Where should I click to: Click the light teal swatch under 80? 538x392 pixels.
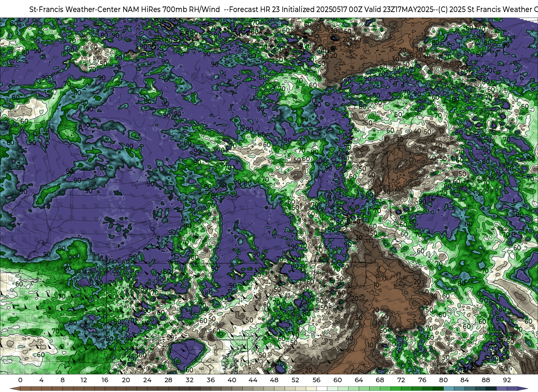pos(449,389)
